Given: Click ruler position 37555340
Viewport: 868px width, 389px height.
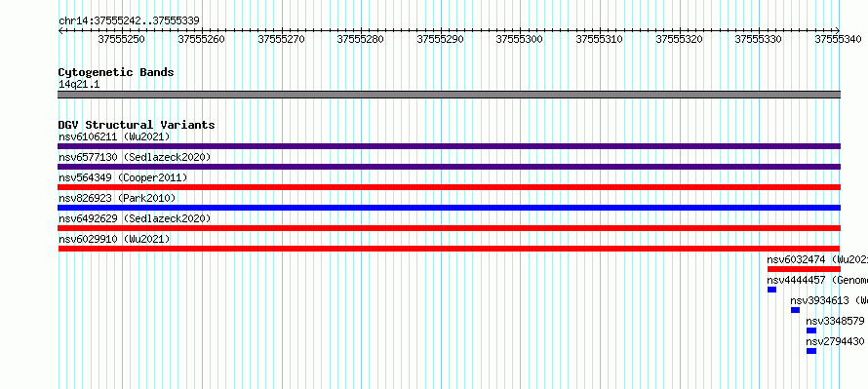Looking at the screenshot, I should tap(838, 39).
